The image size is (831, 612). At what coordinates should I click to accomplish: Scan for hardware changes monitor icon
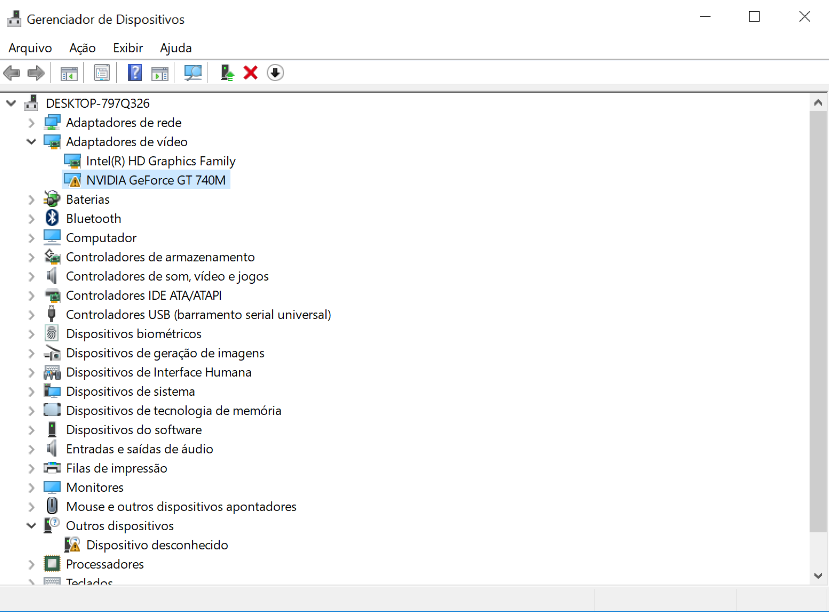click(x=193, y=73)
